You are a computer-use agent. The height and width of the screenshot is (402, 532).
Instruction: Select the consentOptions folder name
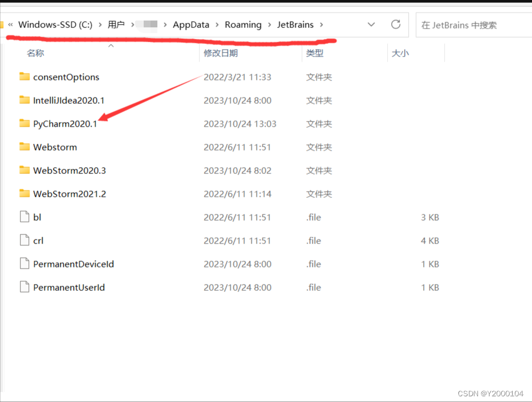pos(66,77)
